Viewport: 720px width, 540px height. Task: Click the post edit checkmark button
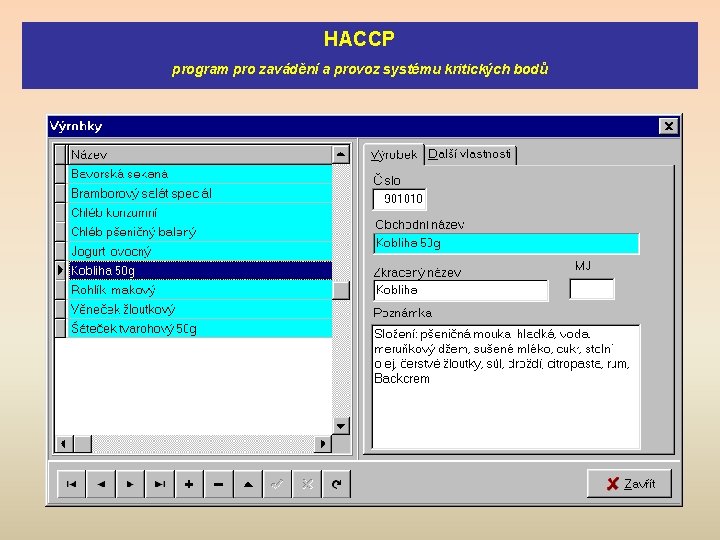coord(277,484)
